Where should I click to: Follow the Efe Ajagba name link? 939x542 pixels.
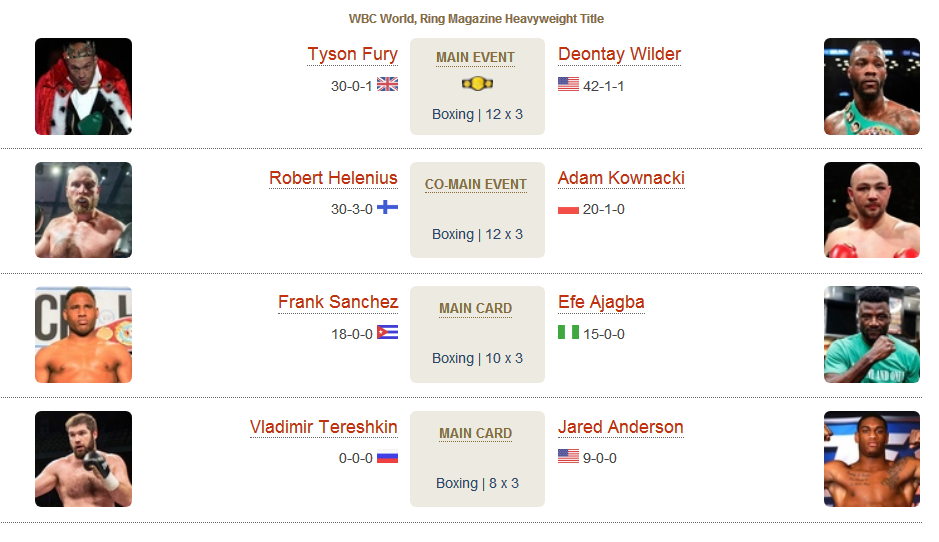pos(601,302)
